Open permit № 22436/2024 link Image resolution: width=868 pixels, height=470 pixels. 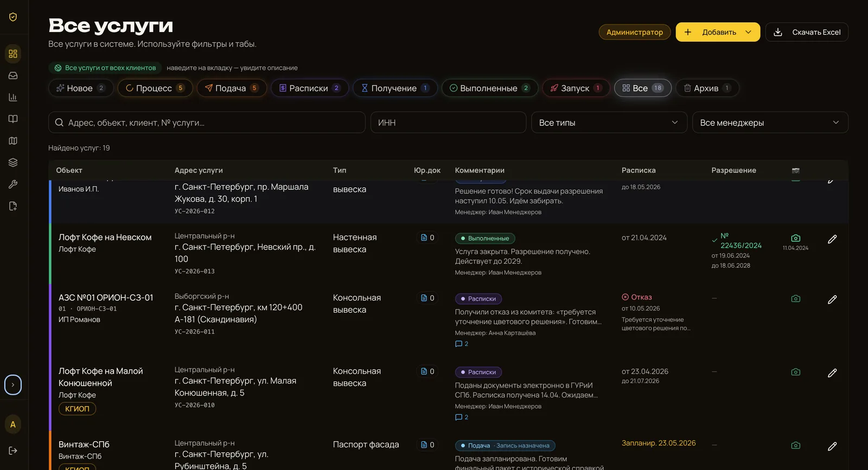[741, 241]
